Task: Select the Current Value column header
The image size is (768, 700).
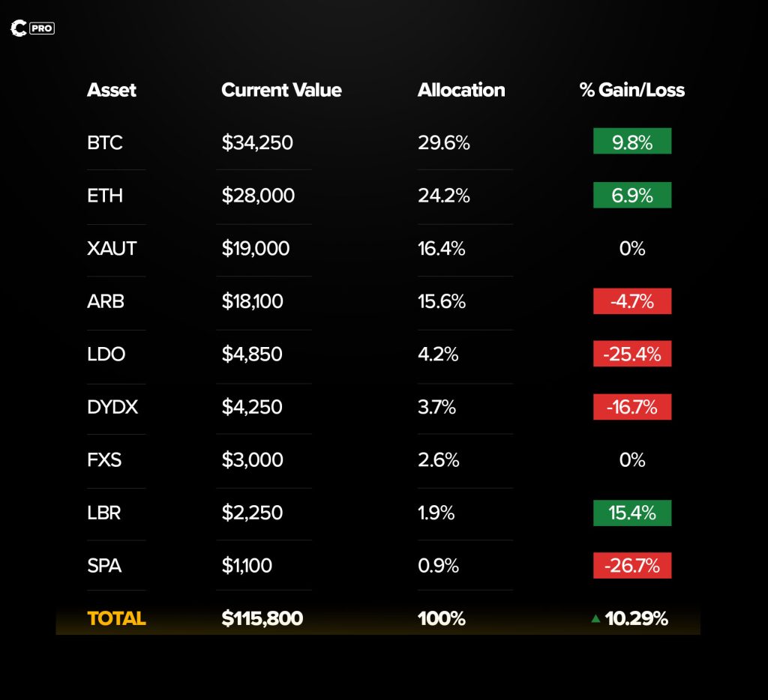Action: coord(281,91)
